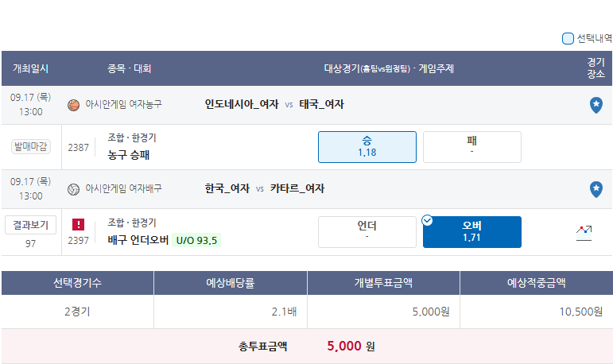This screenshot has width=613, height=364.
Task: Click the basketball sport icon
Action: [73, 105]
